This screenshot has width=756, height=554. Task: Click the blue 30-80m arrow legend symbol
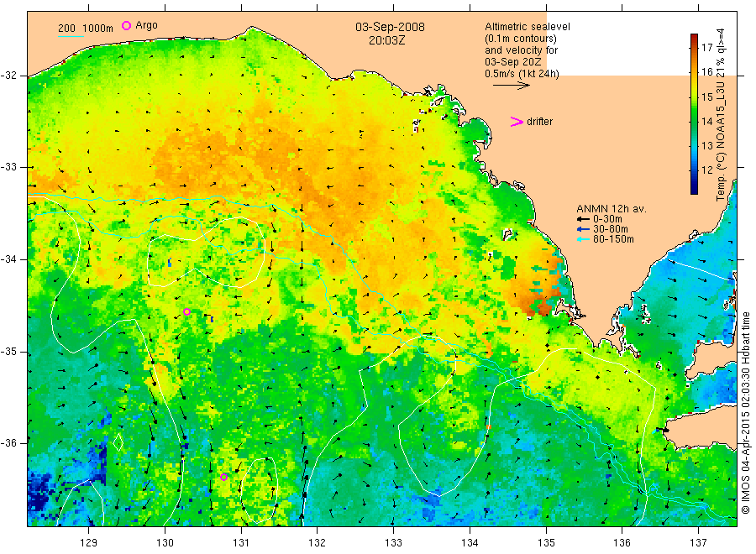pyautogui.click(x=584, y=229)
